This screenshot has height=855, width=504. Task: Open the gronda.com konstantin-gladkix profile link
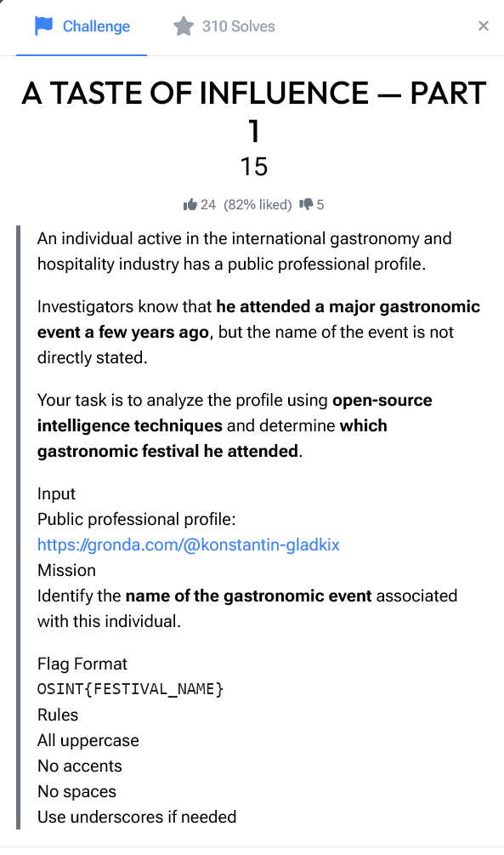point(189,544)
